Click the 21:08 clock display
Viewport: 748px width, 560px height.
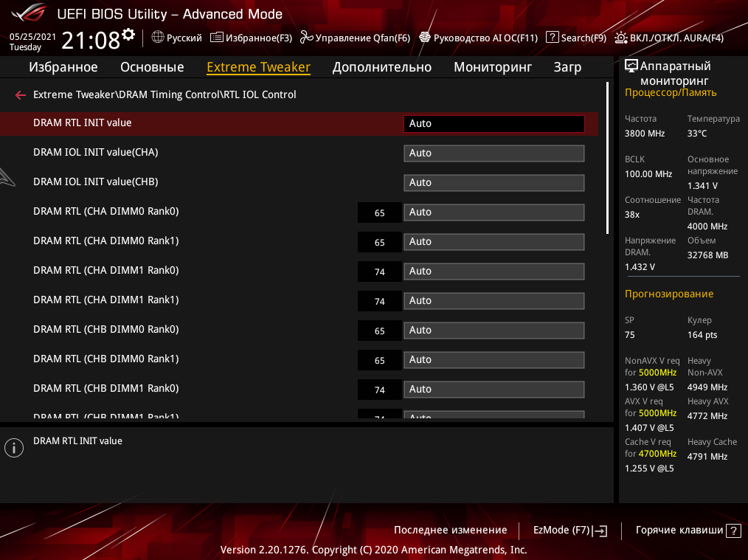point(91,40)
